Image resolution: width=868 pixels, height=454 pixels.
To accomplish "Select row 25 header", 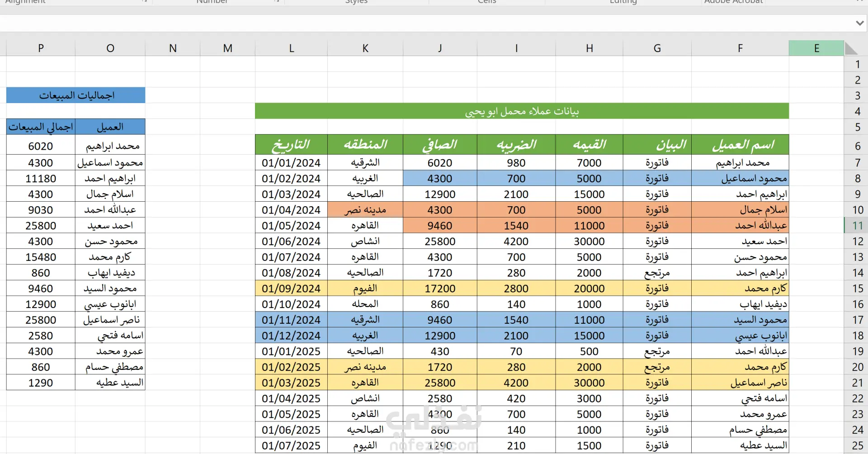I will (856, 445).
